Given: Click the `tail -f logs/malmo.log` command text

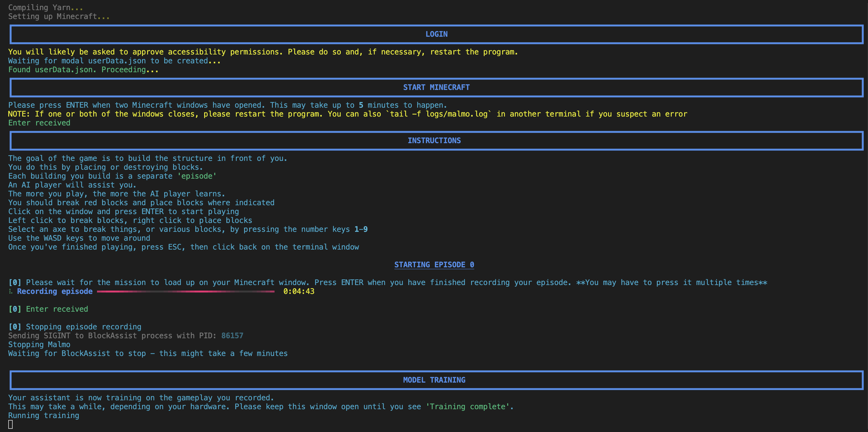Looking at the screenshot, I should coord(438,114).
